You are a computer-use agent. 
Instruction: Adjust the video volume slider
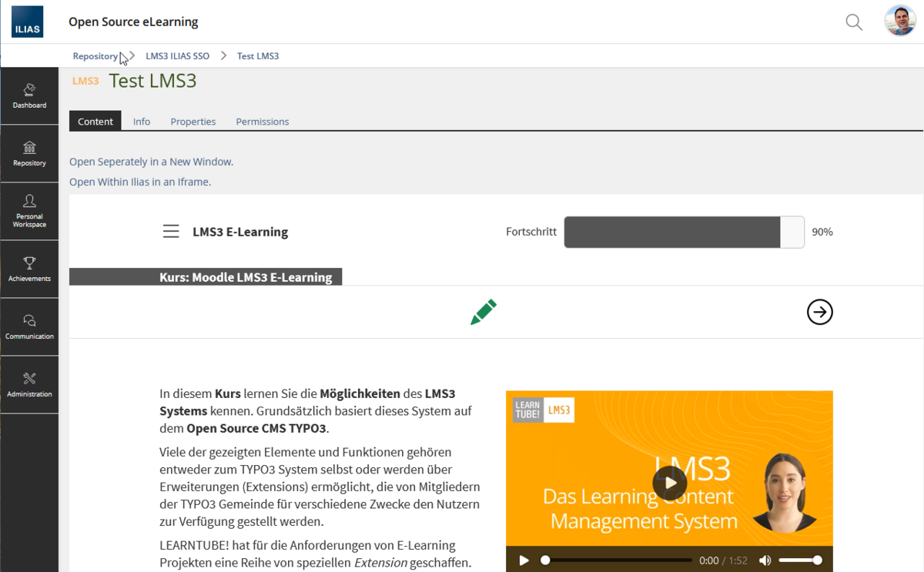(x=799, y=560)
